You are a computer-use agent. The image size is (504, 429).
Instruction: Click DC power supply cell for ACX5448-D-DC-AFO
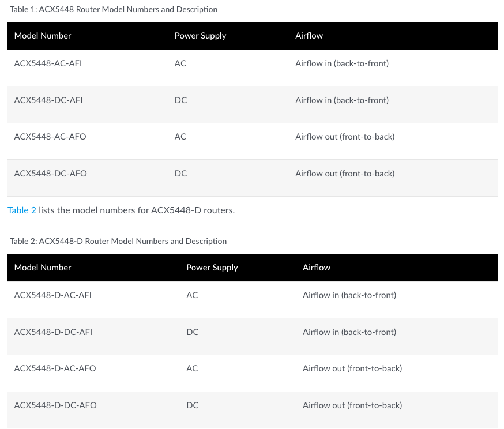point(193,405)
